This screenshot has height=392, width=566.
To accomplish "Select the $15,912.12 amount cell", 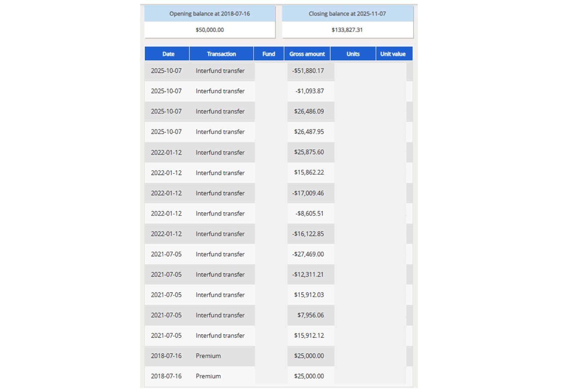I will pos(309,335).
